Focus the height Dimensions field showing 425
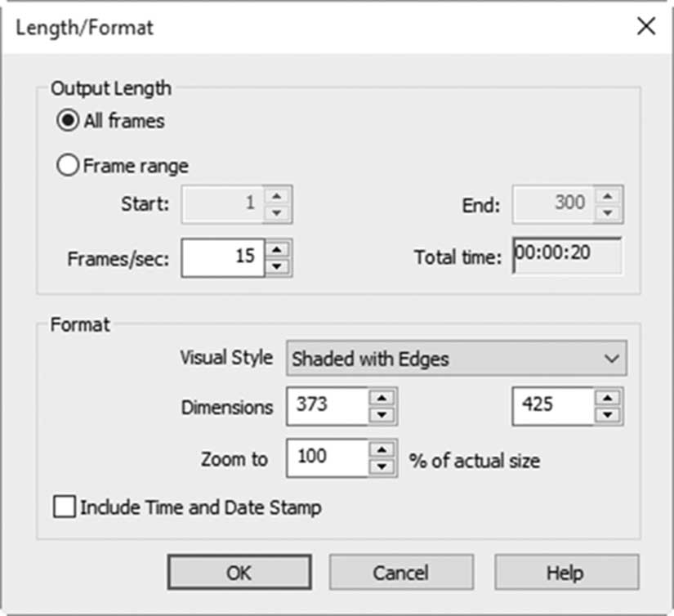 (553, 407)
